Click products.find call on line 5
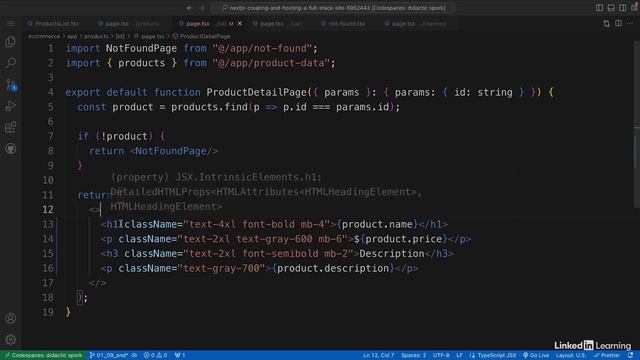 pos(209,107)
